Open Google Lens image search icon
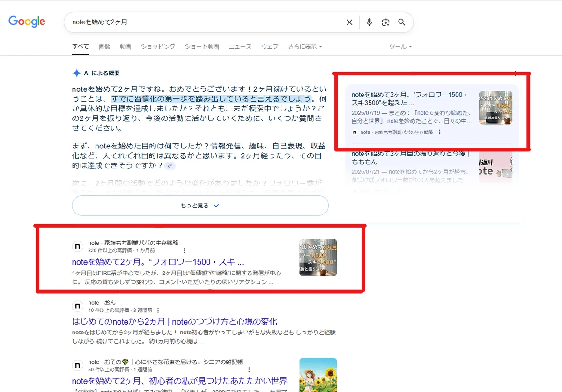The image size is (562, 392). pos(385,22)
